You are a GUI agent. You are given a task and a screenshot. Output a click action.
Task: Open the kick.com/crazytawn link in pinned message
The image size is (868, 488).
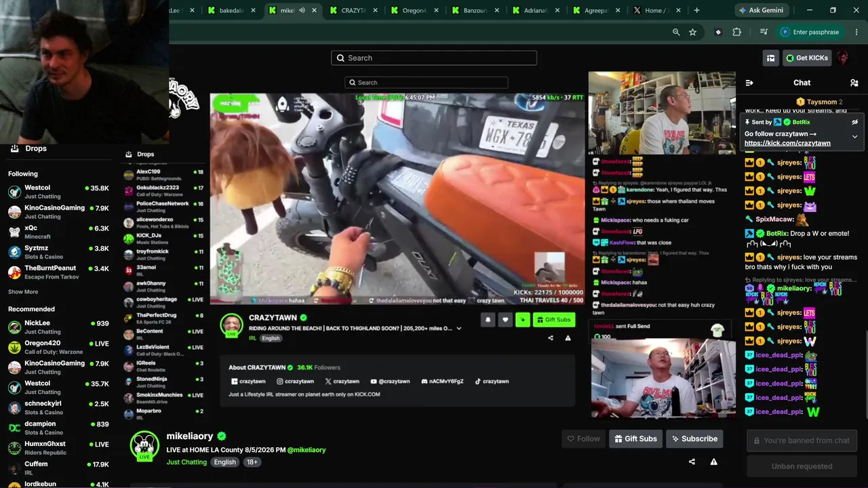(x=787, y=143)
